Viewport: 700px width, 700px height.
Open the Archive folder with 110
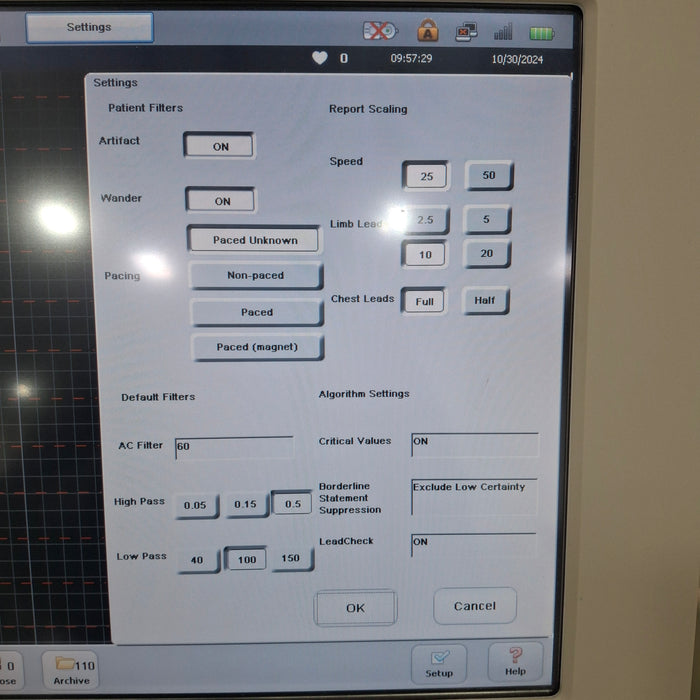click(71, 670)
